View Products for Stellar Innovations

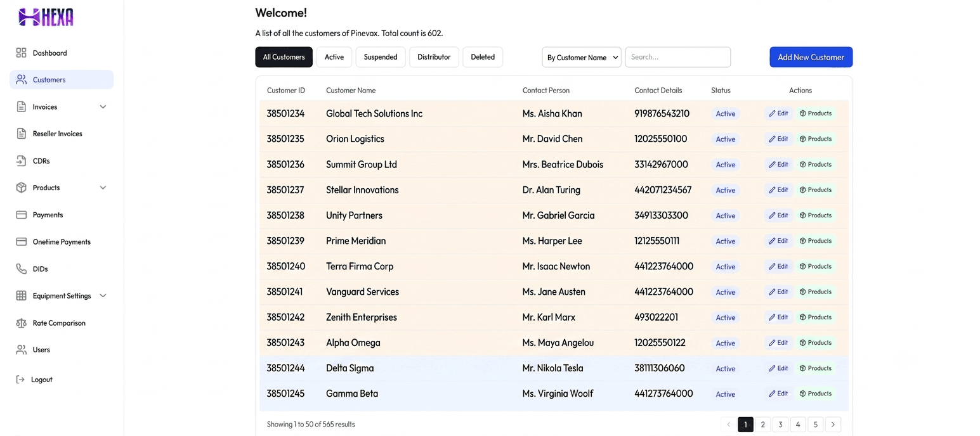[815, 189]
